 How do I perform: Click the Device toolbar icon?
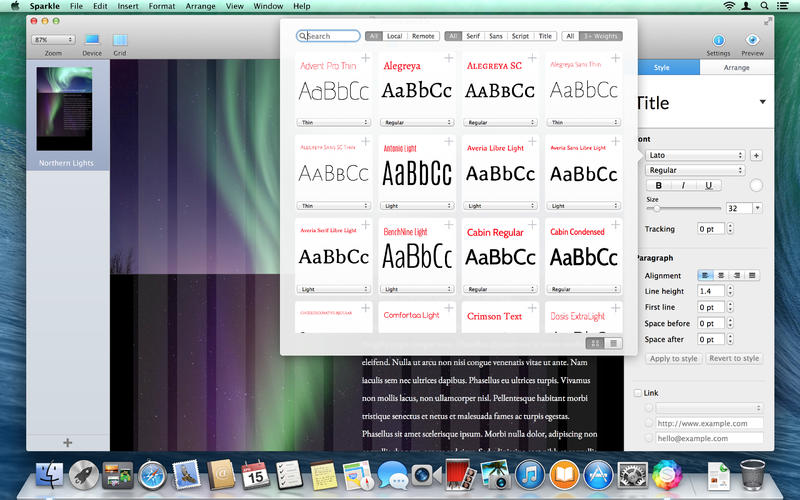92,40
